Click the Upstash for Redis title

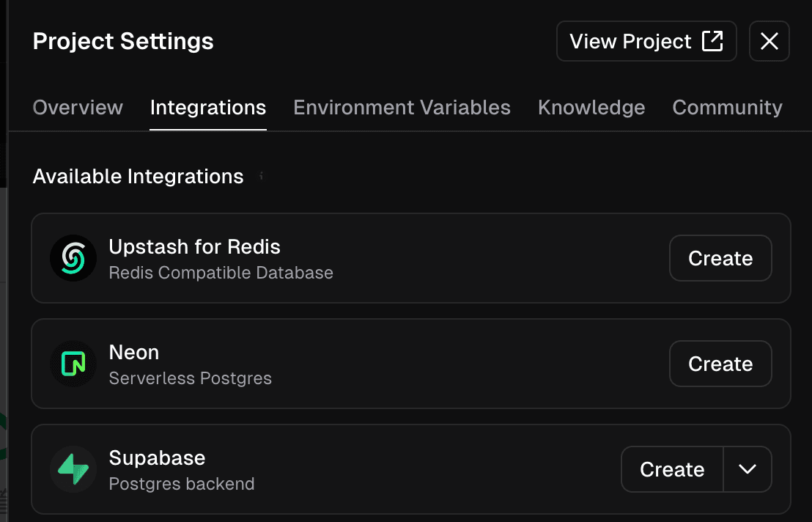pyautogui.click(x=195, y=247)
